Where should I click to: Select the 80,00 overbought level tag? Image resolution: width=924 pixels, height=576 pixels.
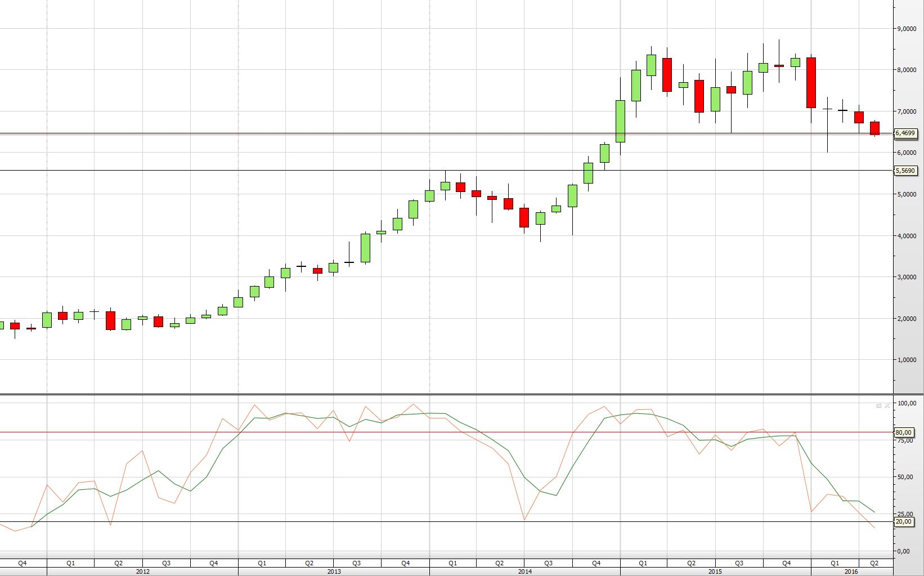click(904, 432)
